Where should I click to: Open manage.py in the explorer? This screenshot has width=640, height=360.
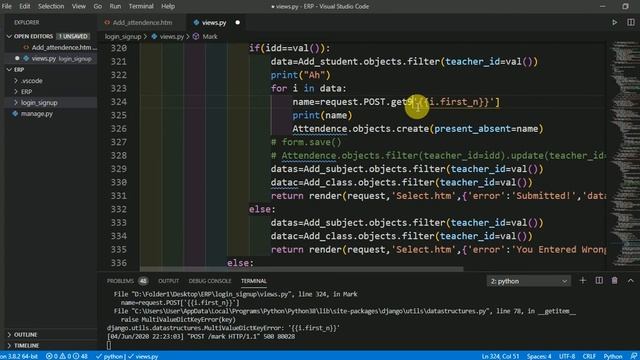click(x=37, y=114)
